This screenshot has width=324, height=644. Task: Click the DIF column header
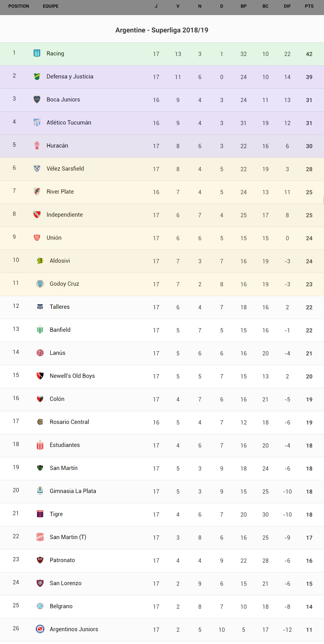coord(287,6)
